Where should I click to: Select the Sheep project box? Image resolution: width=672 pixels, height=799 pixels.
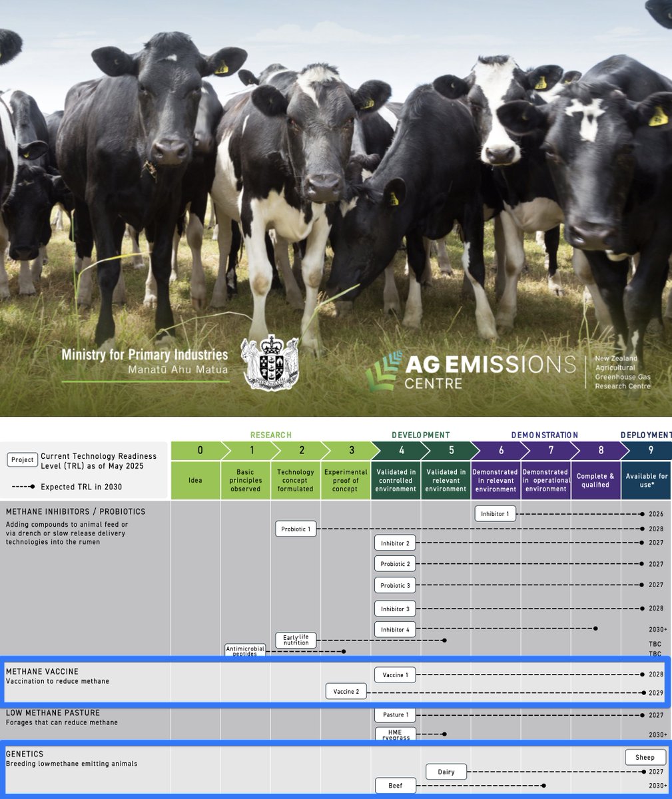pyautogui.click(x=645, y=757)
